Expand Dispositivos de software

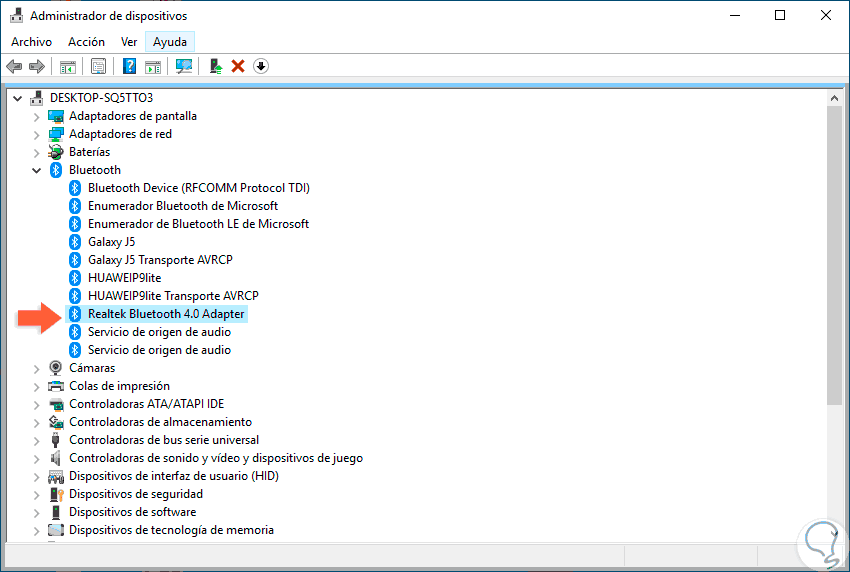click(x=36, y=512)
